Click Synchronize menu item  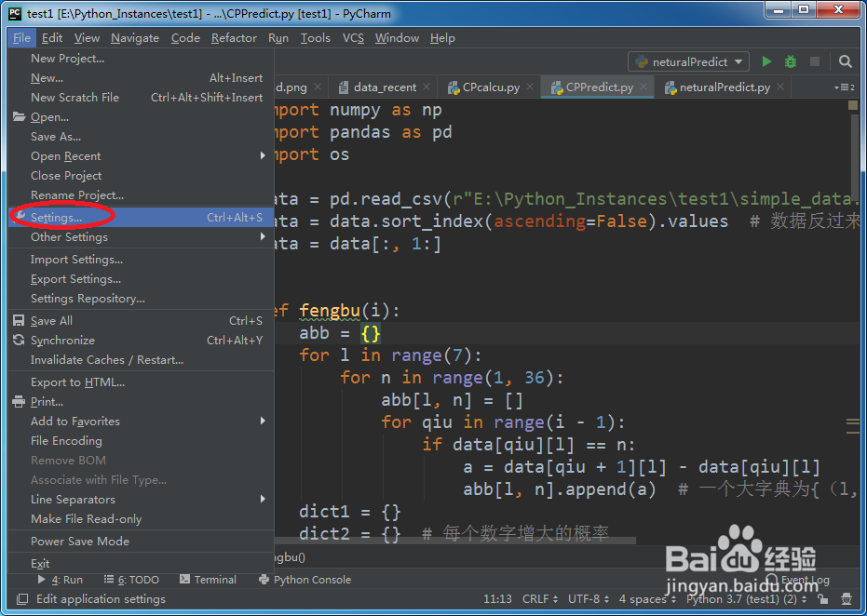pyautogui.click(x=141, y=341)
